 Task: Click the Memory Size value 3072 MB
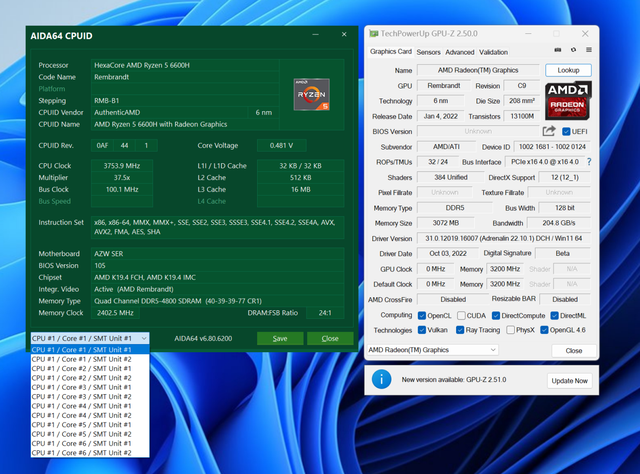(446, 223)
